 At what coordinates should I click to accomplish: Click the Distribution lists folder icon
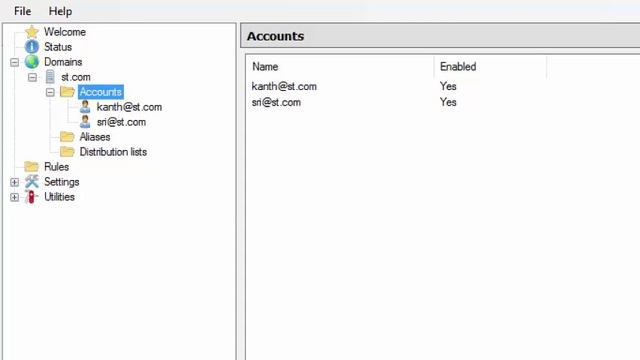(x=67, y=152)
